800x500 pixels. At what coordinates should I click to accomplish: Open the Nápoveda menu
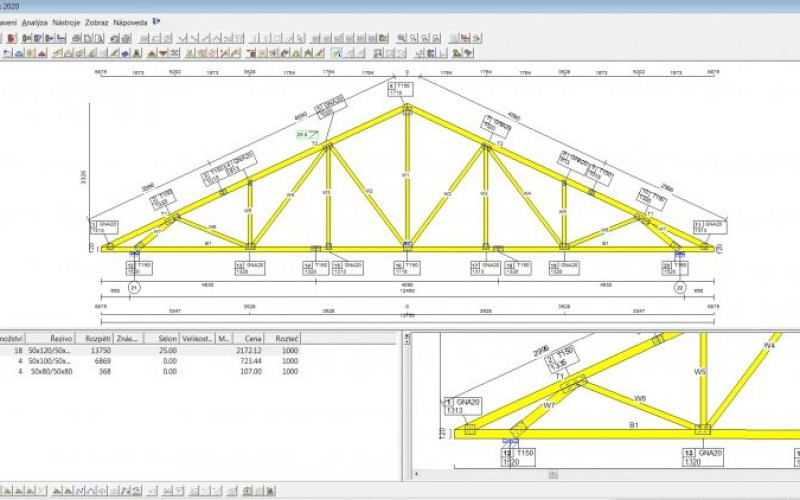(130, 22)
